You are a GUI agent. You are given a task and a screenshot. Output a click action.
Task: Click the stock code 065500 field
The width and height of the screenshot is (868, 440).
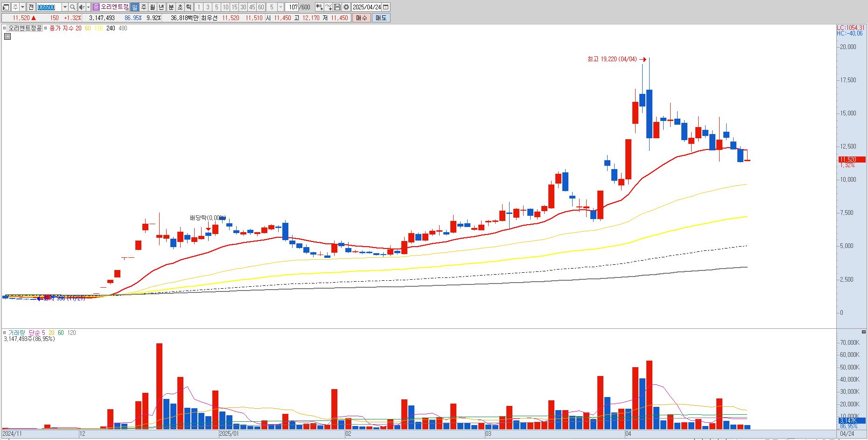(x=49, y=7)
